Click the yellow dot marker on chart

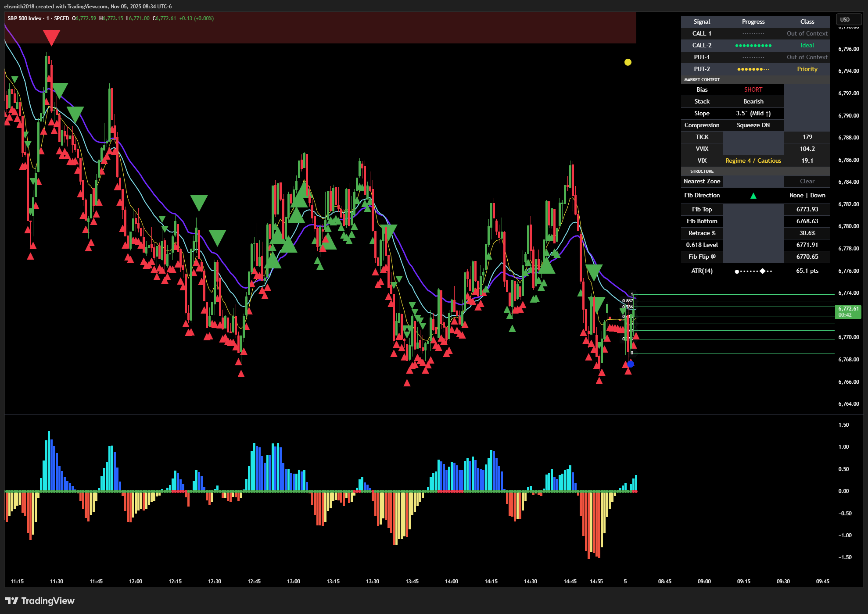click(x=628, y=62)
